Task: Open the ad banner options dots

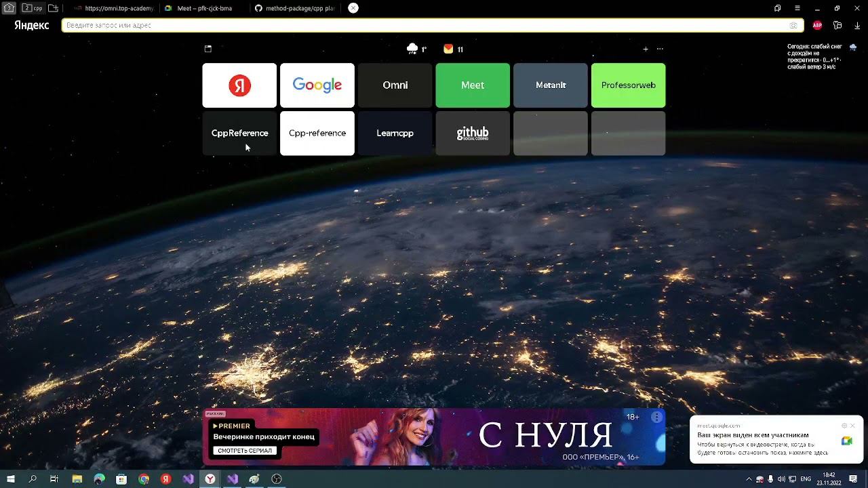Action: pos(656,418)
